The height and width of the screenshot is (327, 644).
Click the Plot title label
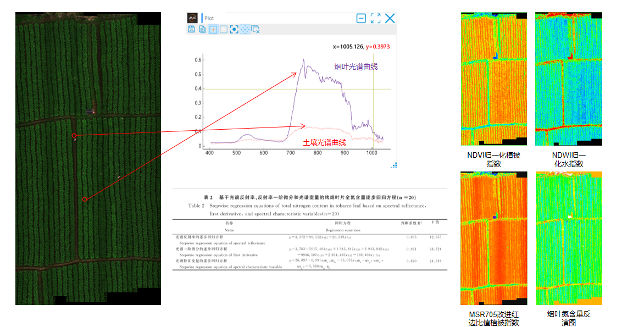click(x=209, y=18)
